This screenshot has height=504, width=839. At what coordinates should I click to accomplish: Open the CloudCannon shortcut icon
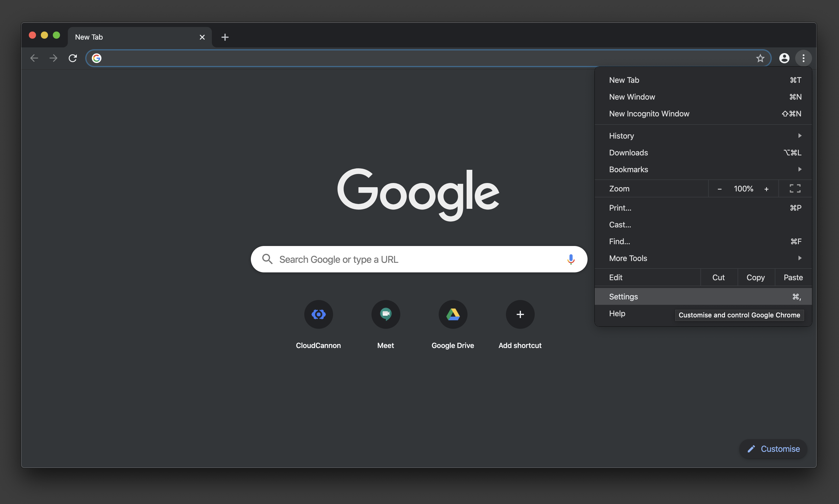(318, 314)
